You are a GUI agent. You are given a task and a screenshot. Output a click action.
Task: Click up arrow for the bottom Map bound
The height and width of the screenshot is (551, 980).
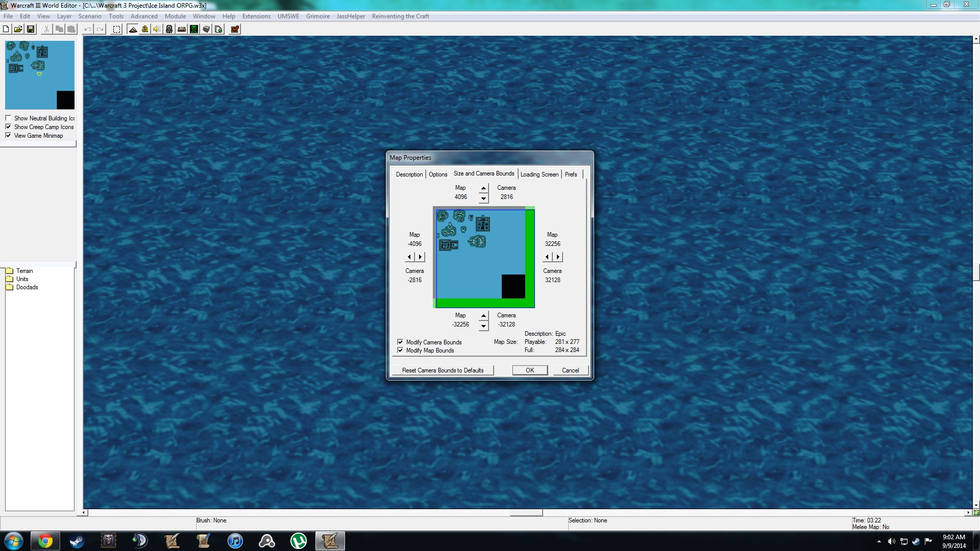coord(483,316)
